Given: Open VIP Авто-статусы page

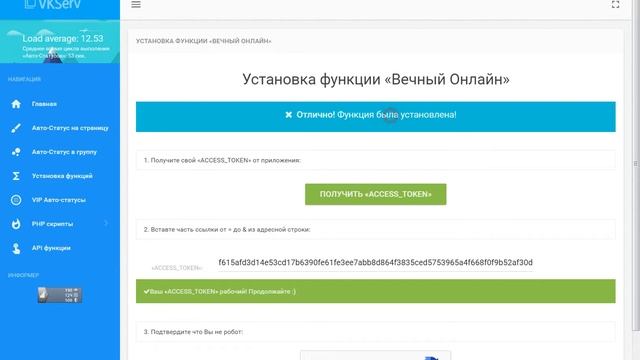Looking at the screenshot, I should pos(59,200).
